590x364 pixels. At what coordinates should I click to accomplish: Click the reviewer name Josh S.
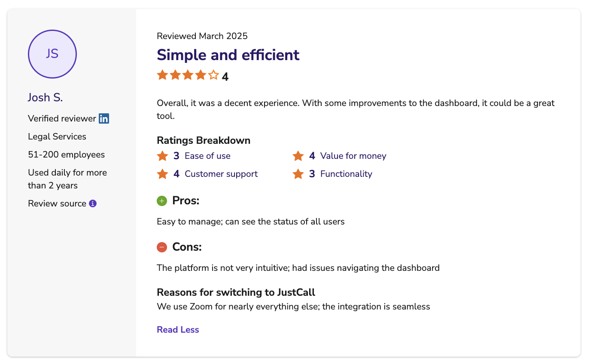coord(45,97)
